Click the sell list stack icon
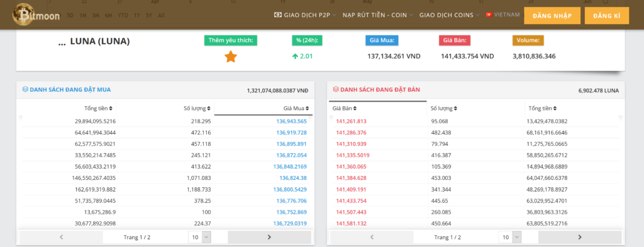Image resolution: width=644 pixels, height=247 pixels. (x=336, y=89)
